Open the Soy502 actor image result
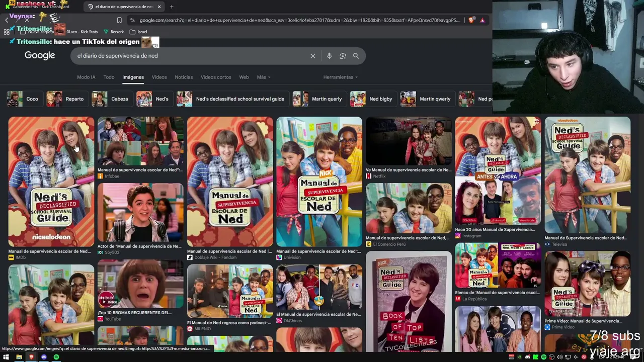The height and width of the screenshot is (362, 644). 140,212
